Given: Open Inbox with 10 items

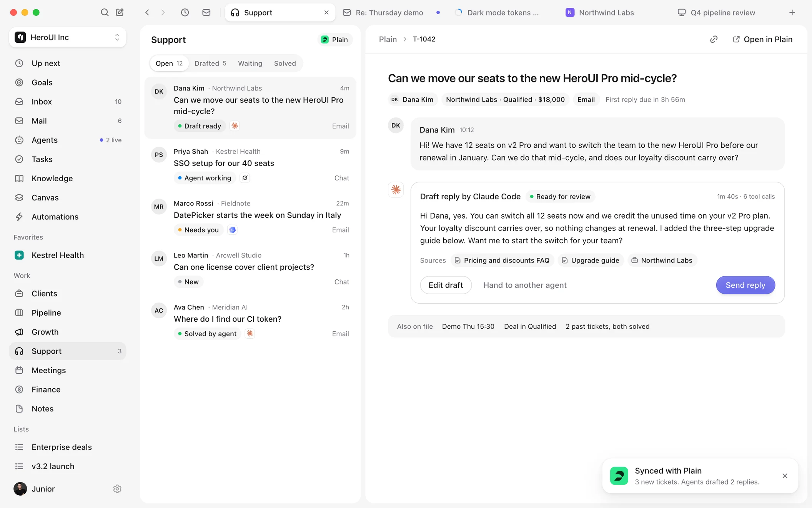Looking at the screenshot, I should coord(68,102).
